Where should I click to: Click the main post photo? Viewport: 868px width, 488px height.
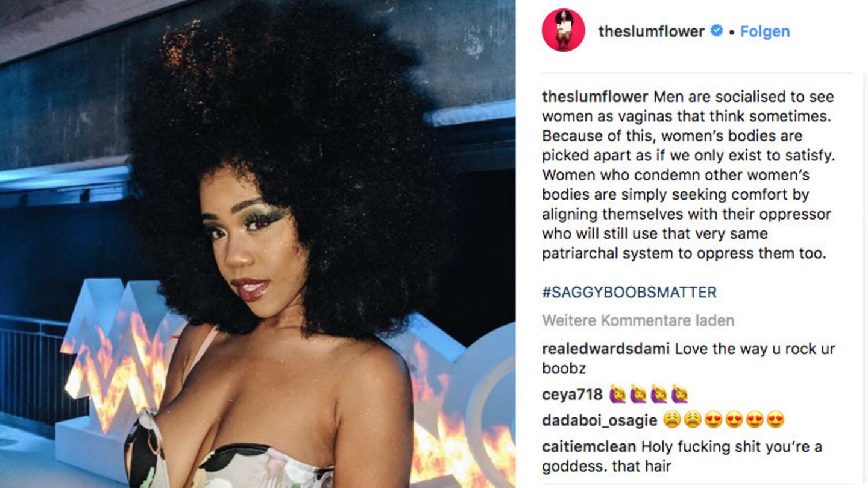[x=257, y=244]
